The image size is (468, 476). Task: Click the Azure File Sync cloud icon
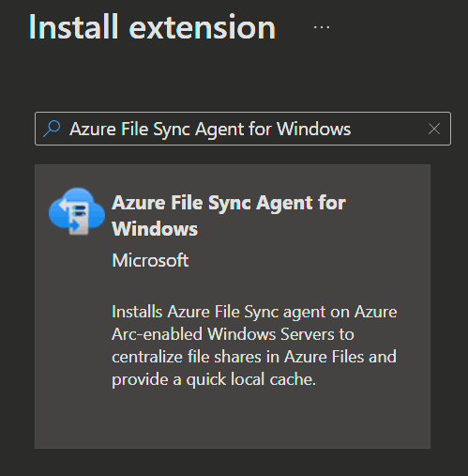(x=77, y=211)
